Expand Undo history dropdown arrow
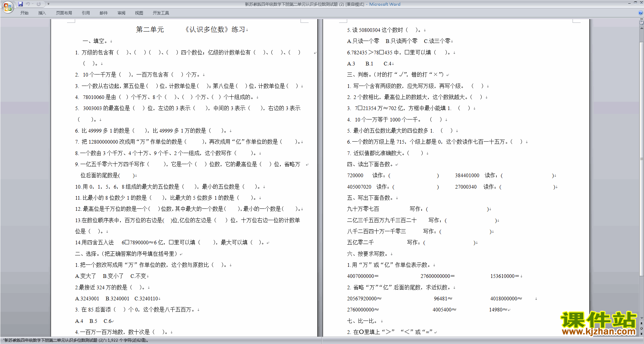Viewport: 644px width, 344px height. click(x=33, y=4)
